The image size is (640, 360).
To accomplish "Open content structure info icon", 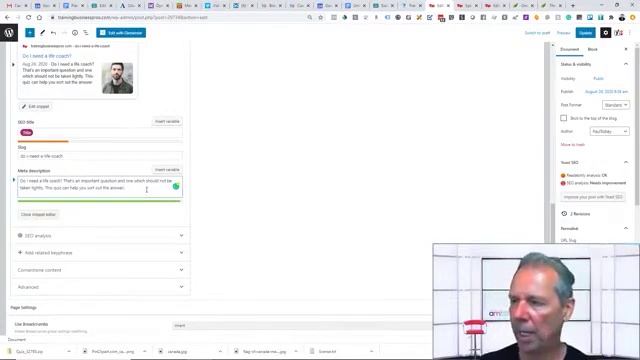I will 75,33.
